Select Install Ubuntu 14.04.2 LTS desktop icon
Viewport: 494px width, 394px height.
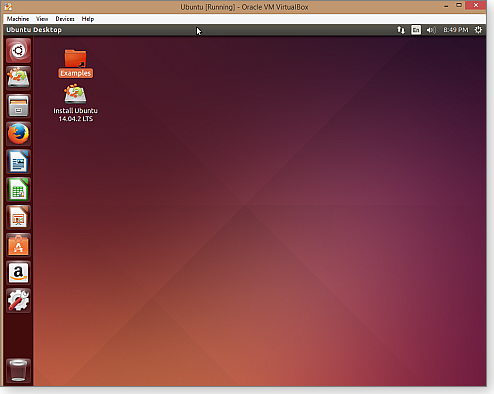click(x=76, y=103)
